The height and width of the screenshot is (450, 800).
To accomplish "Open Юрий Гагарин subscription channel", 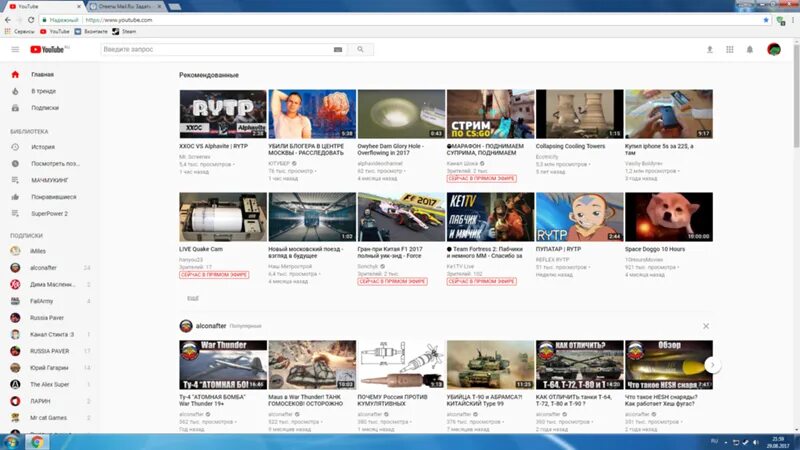I will pos(49,368).
